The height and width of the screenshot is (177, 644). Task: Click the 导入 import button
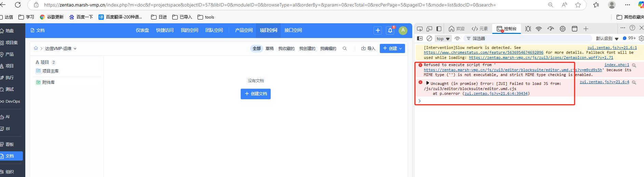click(368, 49)
